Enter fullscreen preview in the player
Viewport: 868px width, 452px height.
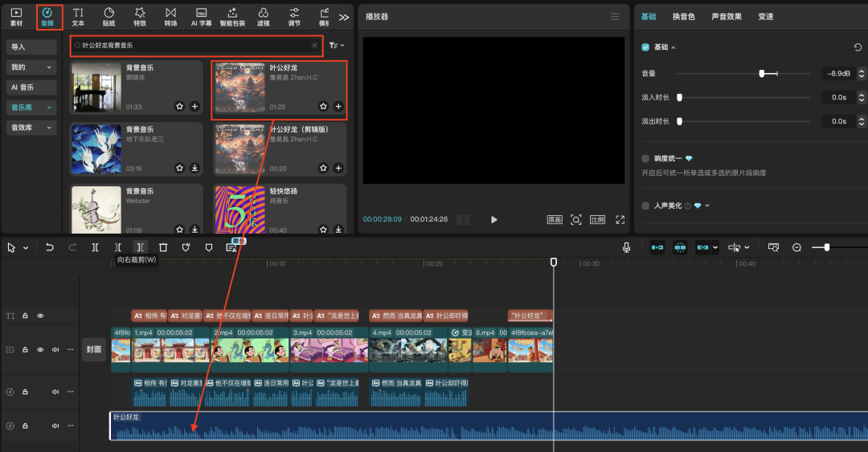coord(620,219)
